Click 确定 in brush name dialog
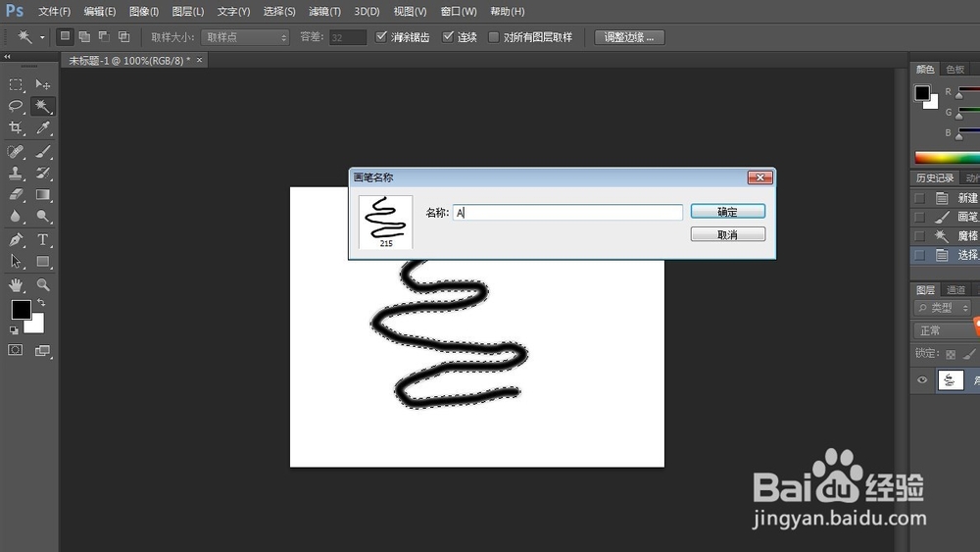Screen dimensions: 980x552 pos(727,212)
